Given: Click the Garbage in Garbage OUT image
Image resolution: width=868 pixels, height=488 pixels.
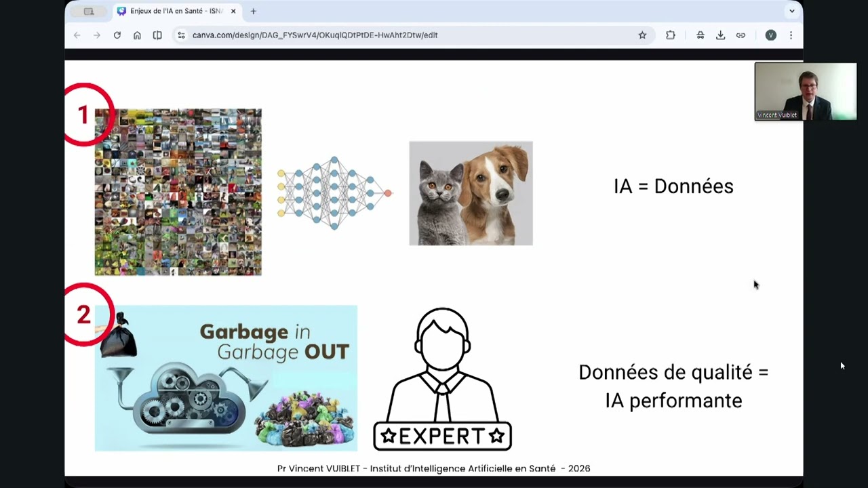Looking at the screenshot, I should tap(226, 378).
